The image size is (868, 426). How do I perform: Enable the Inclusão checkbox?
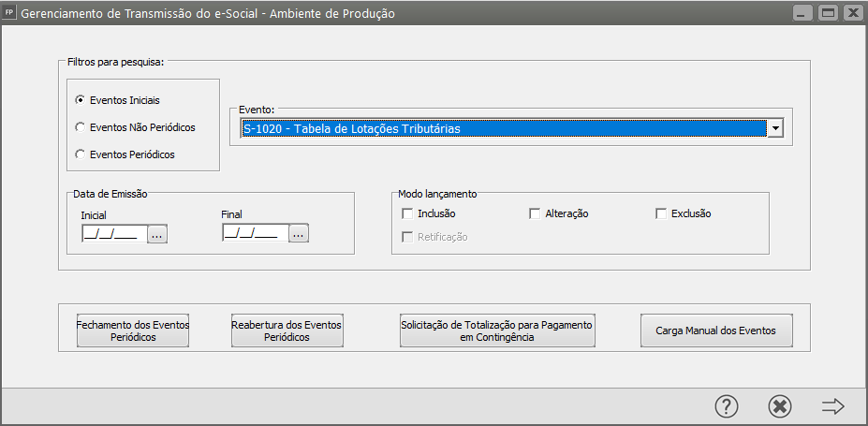[407, 213]
